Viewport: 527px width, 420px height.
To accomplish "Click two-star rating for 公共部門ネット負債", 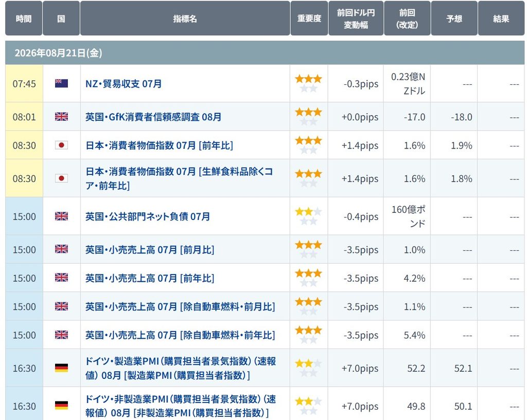I will tap(309, 216).
